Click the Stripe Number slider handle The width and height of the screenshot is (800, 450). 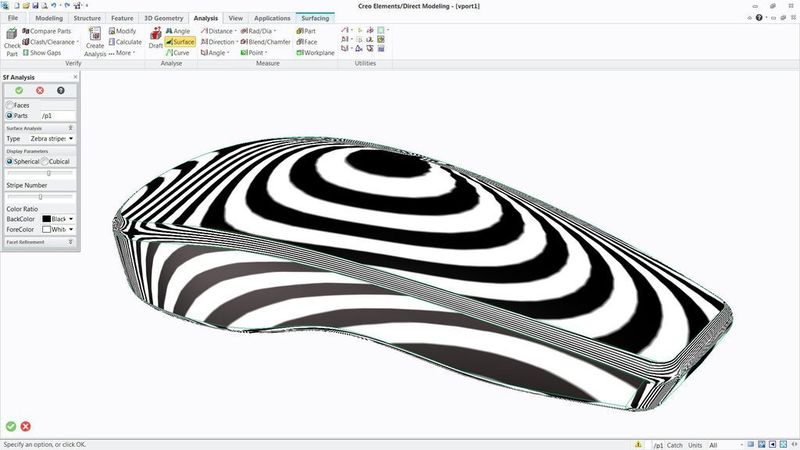click(x=40, y=197)
